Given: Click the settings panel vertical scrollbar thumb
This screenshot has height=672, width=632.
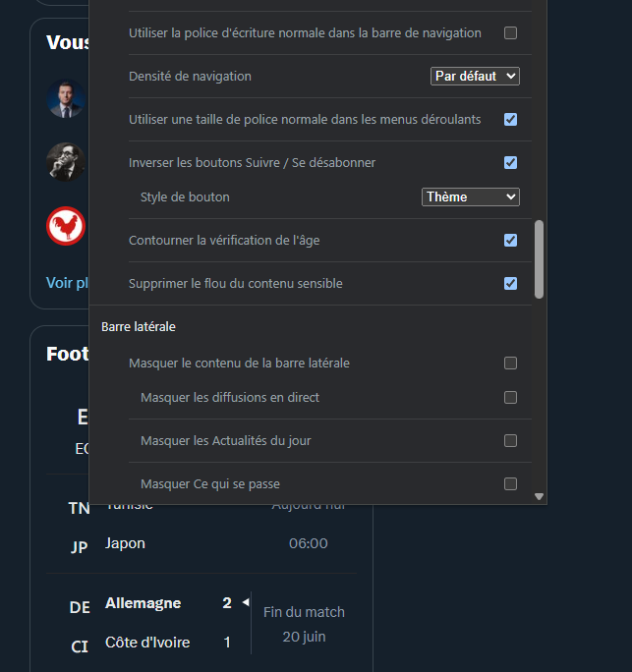Looking at the screenshot, I should coord(539,259).
